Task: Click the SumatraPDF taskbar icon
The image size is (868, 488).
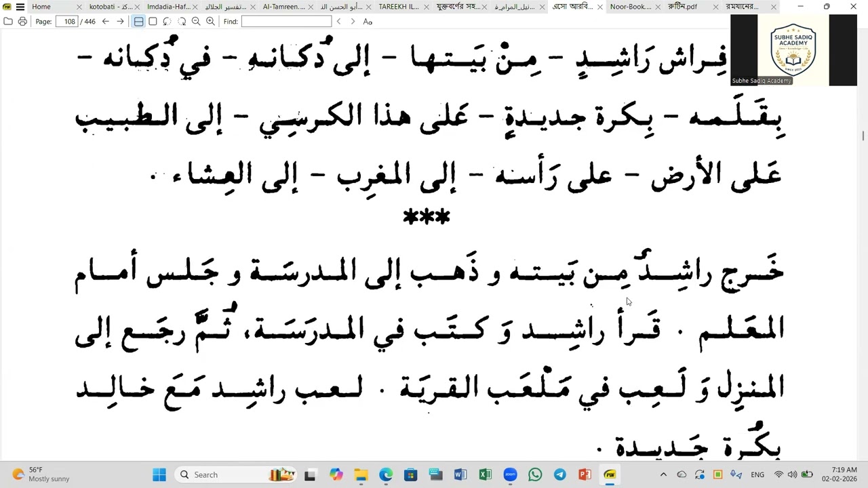Action: pyautogui.click(x=610, y=474)
